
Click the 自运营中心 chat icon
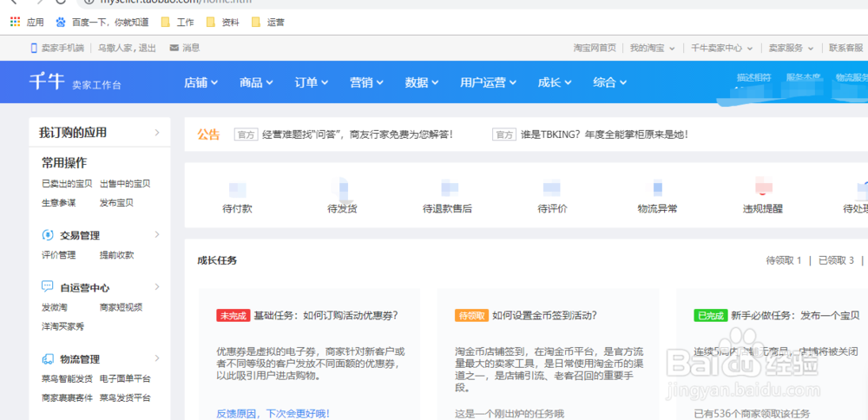coord(48,287)
